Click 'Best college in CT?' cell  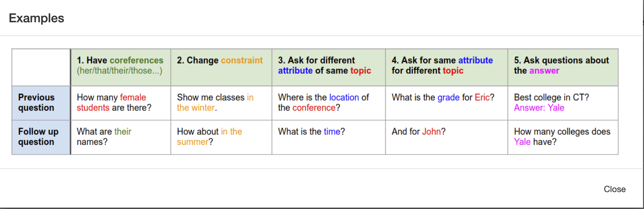click(563, 103)
